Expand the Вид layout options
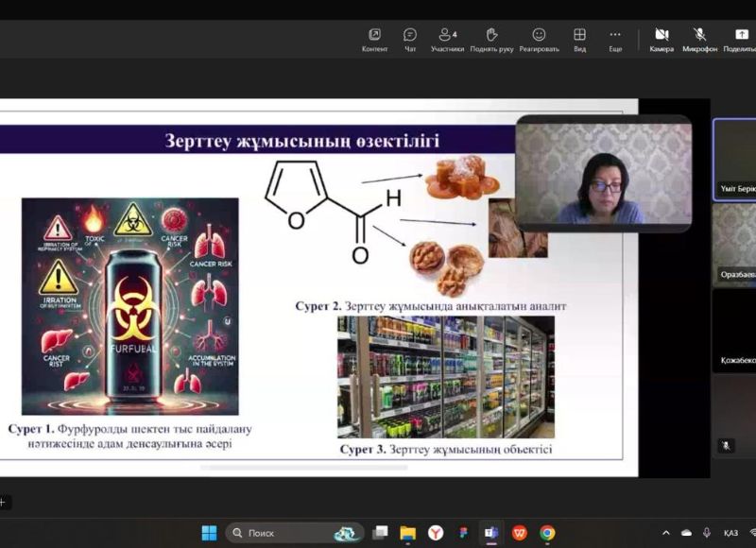Image resolution: width=756 pixels, height=548 pixels. 579,39
